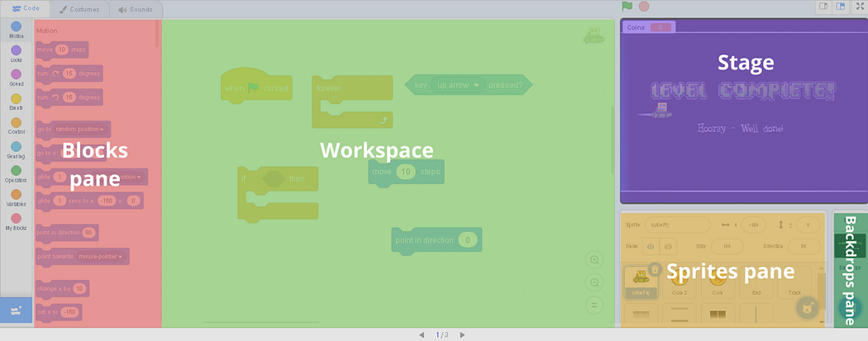Screen dimensions: 868x341
Task: Switch to small stage layout
Action: click(x=823, y=6)
